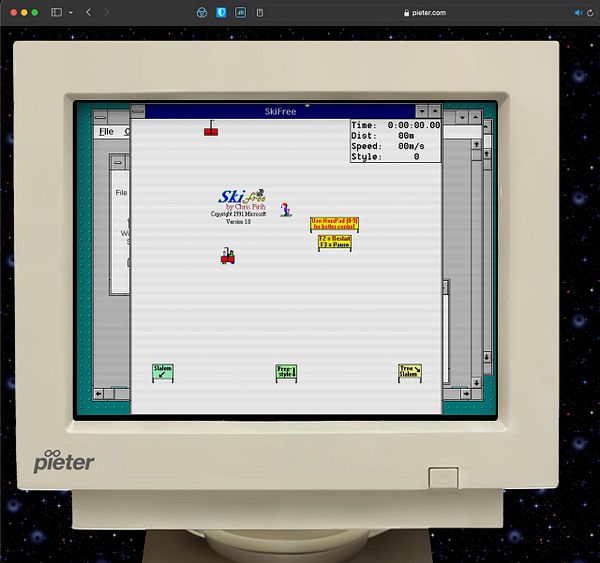Click the 'Style:' score in the stats box

point(416,157)
